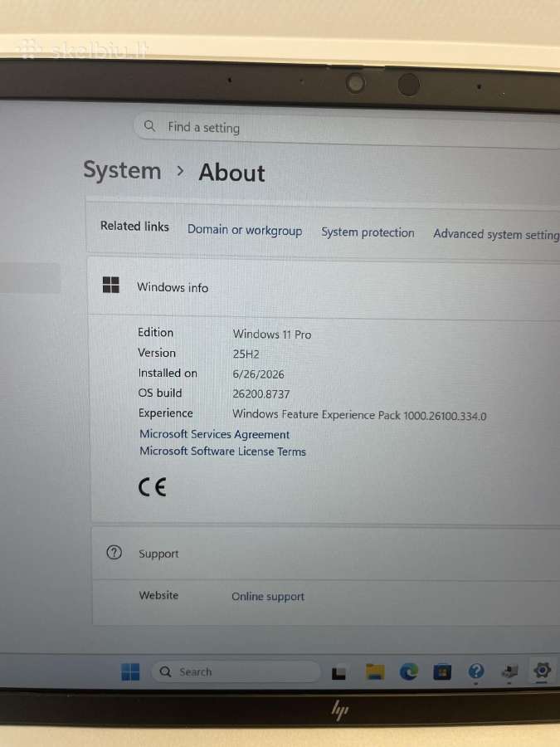Select the version value 25H2
This screenshot has width=560, height=747.
pos(246,354)
